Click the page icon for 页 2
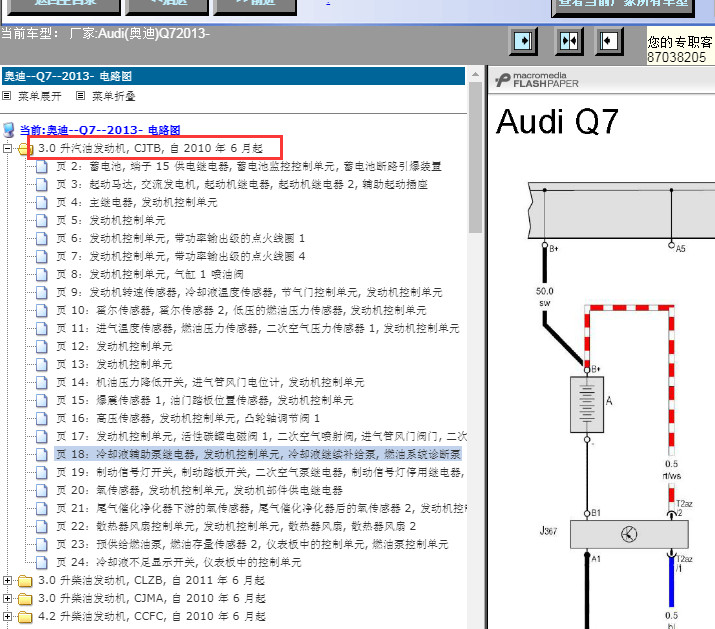Screen dimensions: 715x629 coord(41,166)
